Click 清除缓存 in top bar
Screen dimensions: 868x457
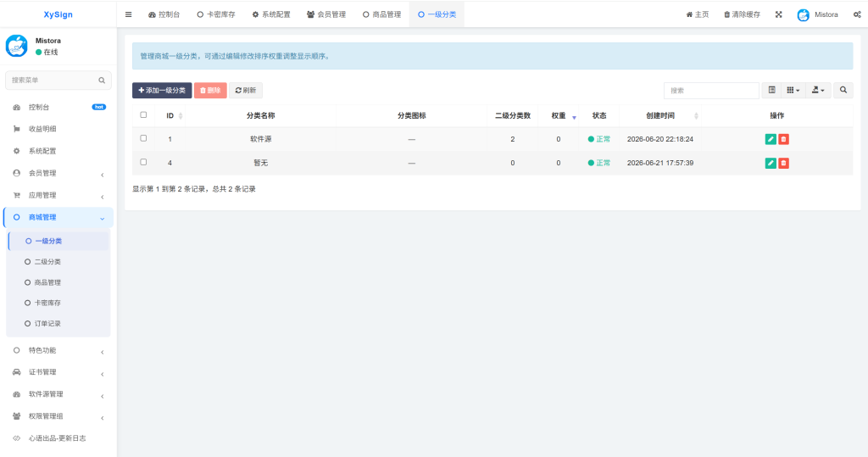(x=743, y=14)
